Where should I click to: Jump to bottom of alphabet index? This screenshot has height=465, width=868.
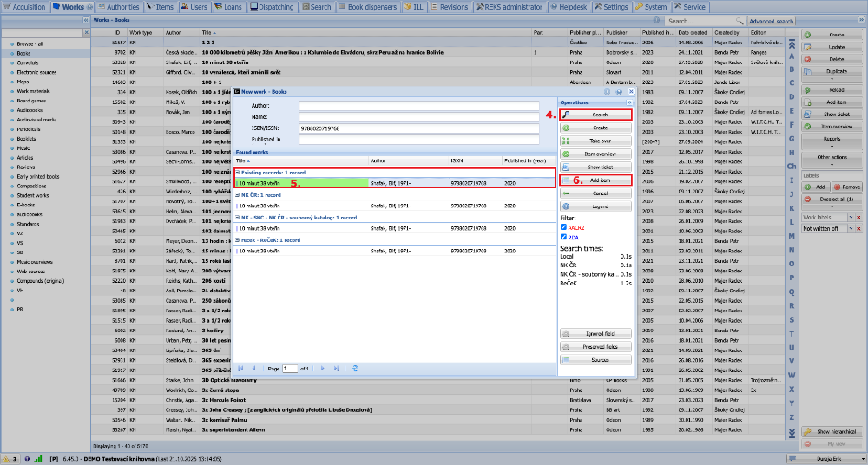point(792,432)
